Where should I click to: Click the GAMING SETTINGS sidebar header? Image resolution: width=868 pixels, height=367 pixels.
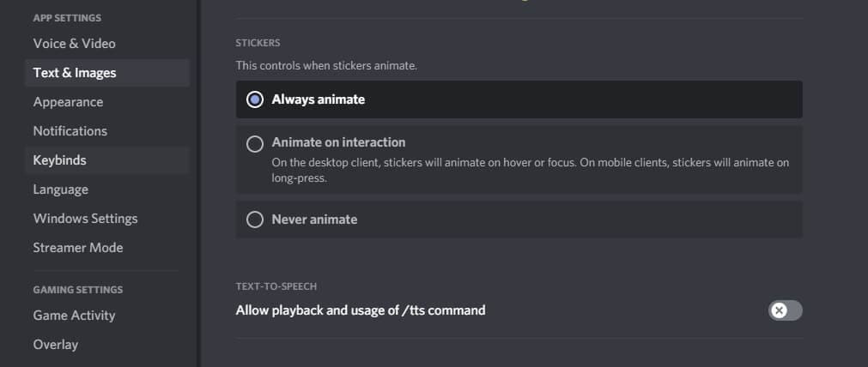click(x=77, y=290)
